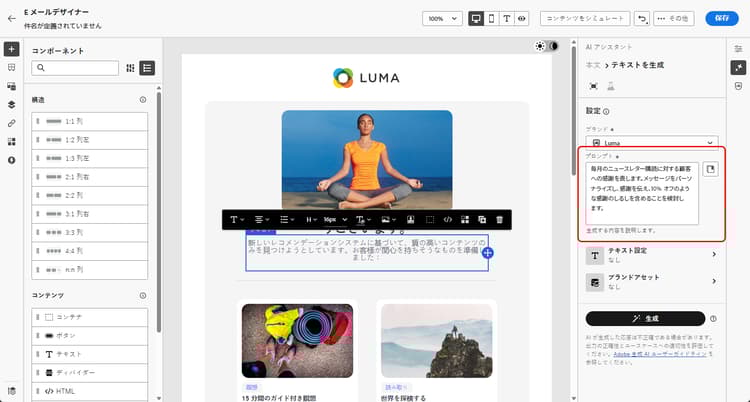
Task: Open text alignment dropdown in toolbar
Action: [x=262, y=220]
